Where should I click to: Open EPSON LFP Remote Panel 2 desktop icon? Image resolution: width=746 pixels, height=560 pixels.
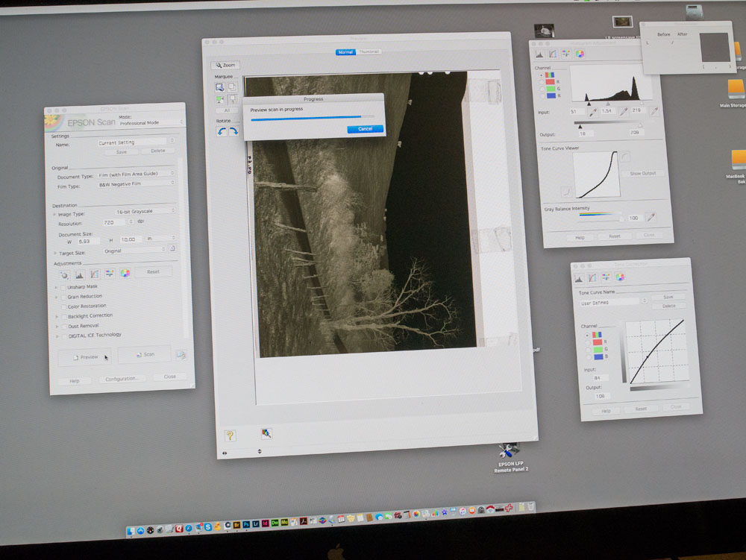coord(510,459)
